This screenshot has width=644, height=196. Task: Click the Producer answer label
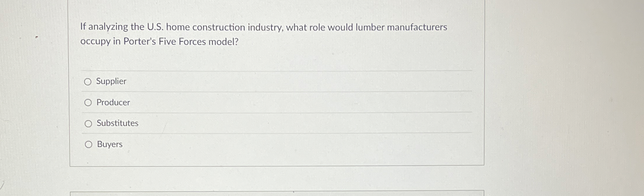click(114, 103)
